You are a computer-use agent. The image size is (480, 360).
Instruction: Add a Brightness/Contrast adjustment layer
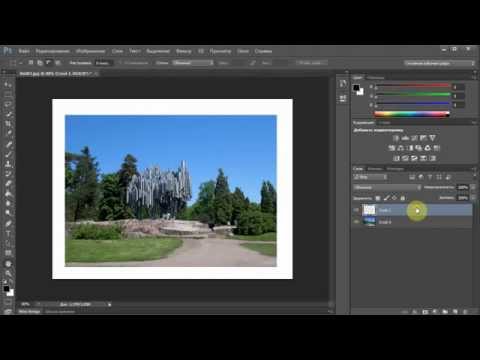[396, 138]
